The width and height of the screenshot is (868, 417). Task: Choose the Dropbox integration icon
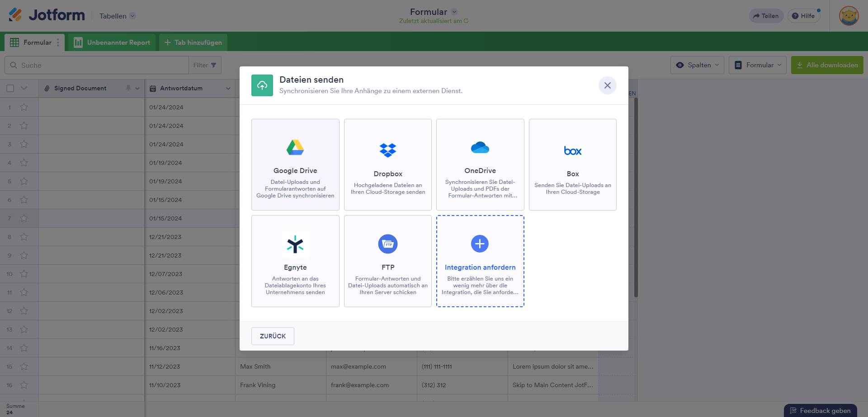click(x=388, y=150)
